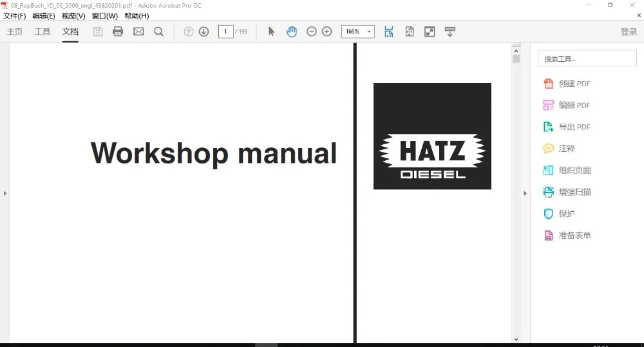The image size is (644, 347).
Task: Close the document with the small X
Action: [x=639, y=15]
